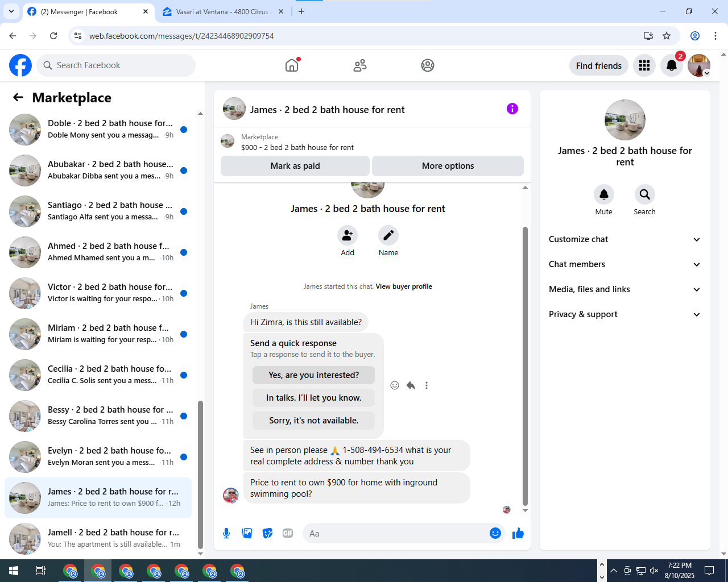Open more message options three dots
This screenshot has height=582, width=728.
[427, 385]
